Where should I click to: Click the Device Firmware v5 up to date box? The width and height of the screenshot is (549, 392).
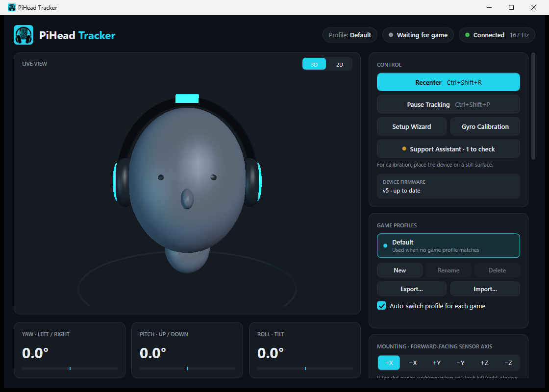tap(448, 186)
